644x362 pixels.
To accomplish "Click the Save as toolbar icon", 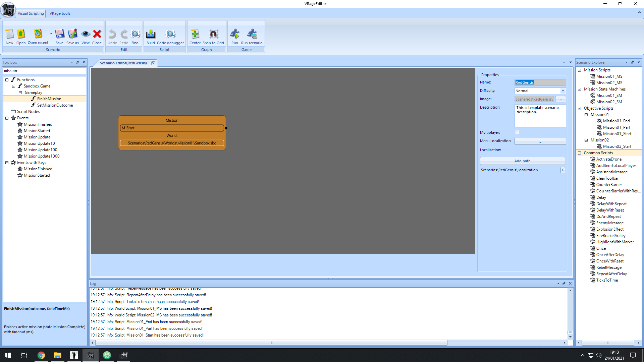I will pyautogui.click(x=72, y=36).
